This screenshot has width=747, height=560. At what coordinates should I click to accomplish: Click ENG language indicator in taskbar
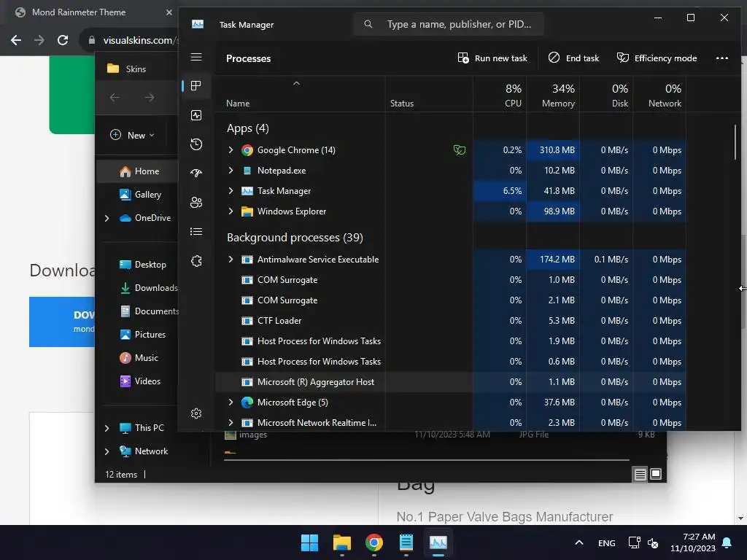(606, 542)
